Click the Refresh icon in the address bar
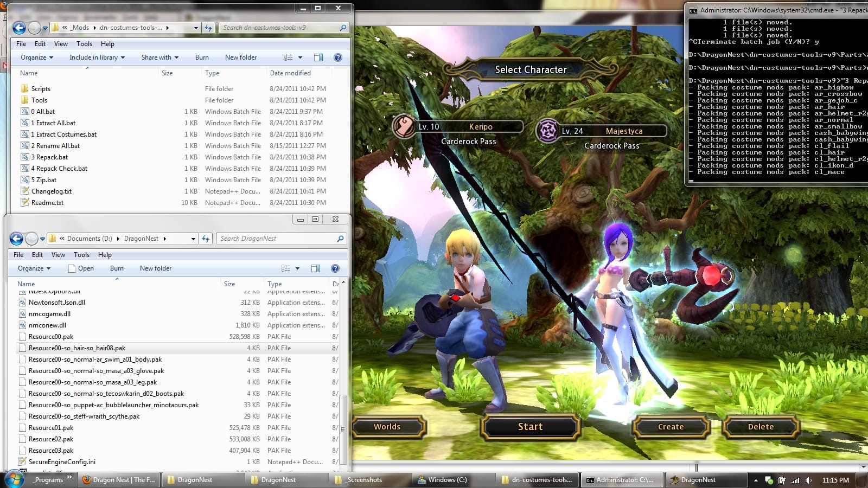This screenshot has height=488, width=868. click(207, 28)
